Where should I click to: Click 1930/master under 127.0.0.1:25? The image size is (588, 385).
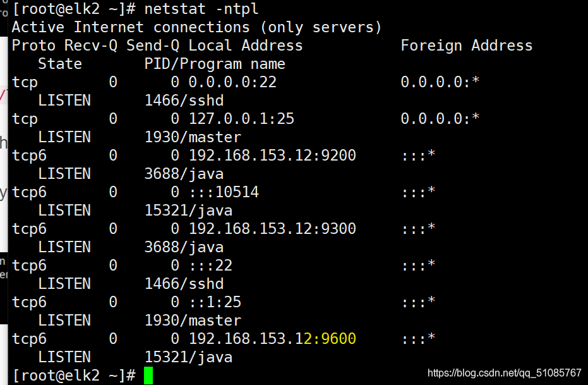(193, 137)
